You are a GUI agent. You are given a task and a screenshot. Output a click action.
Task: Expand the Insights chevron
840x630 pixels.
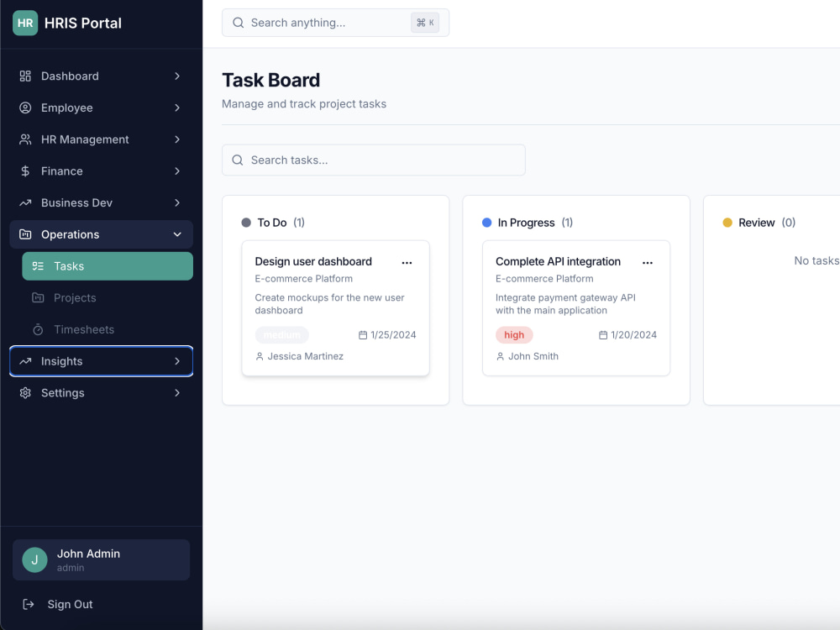177,361
